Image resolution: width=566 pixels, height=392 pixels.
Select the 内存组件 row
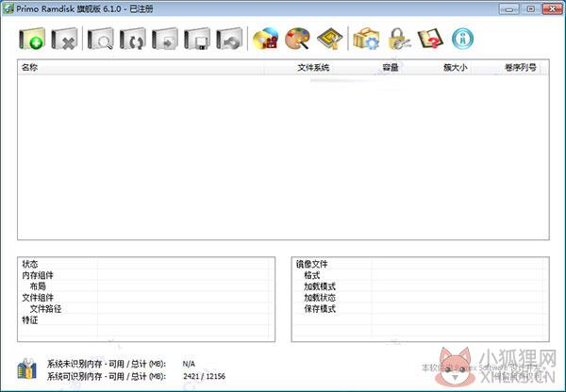pos(146,275)
